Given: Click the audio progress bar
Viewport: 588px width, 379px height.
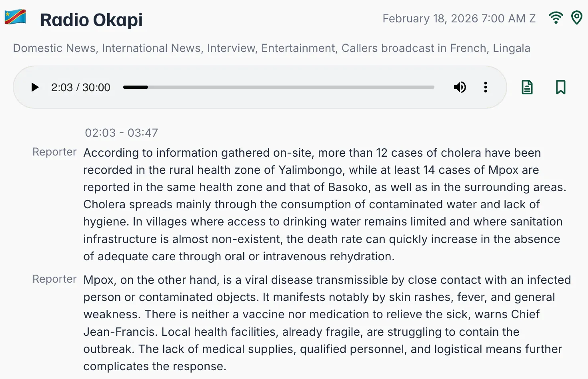Looking at the screenshot, I should [278, 87].
